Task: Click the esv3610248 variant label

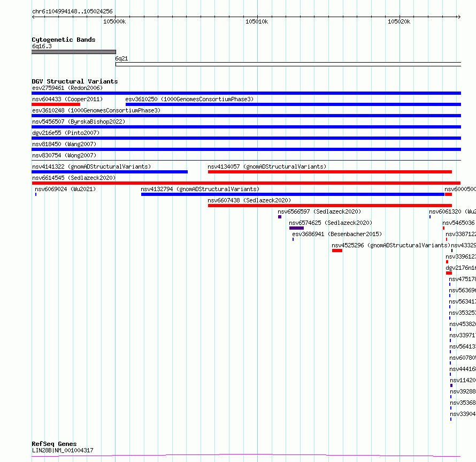Action: (96, 110)
